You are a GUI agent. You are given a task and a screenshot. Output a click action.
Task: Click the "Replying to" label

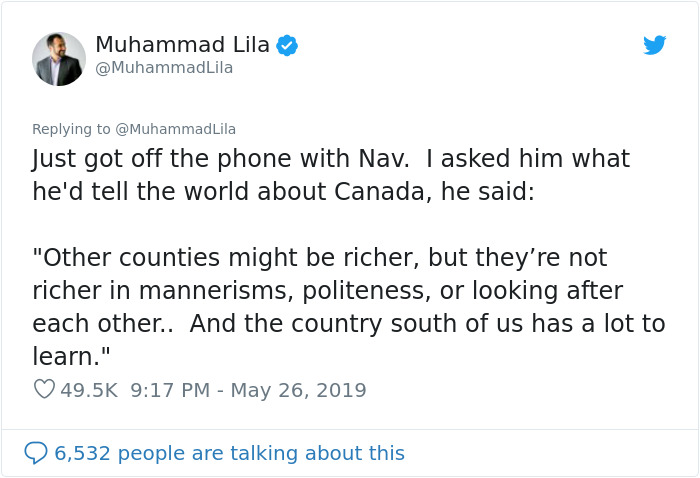(71, 129)
